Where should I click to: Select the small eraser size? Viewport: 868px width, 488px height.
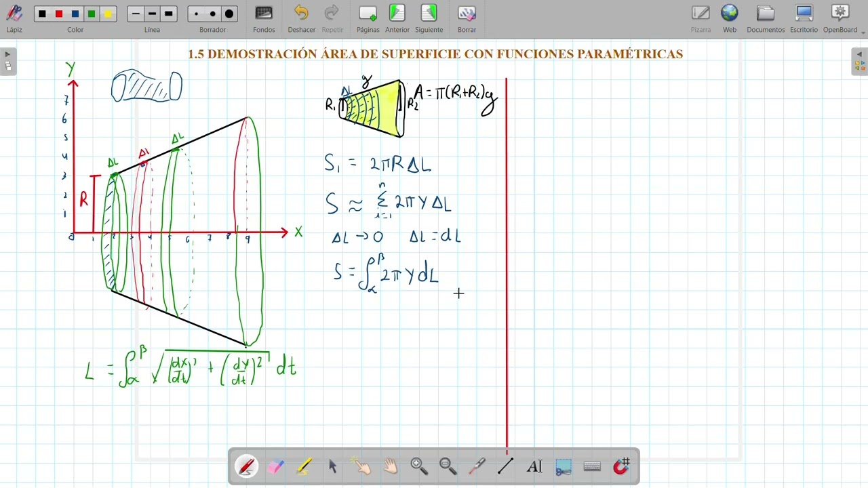pos(197,14)
